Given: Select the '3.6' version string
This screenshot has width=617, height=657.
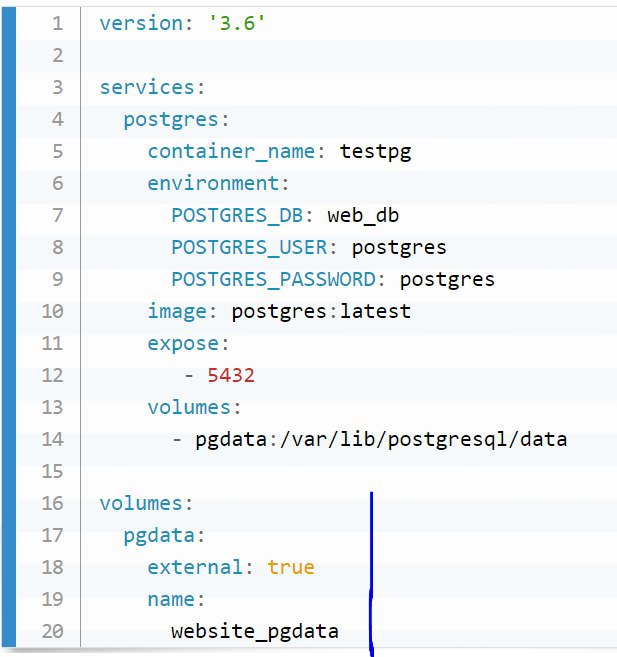Looking at the screenshot, I should click(237, 23).
